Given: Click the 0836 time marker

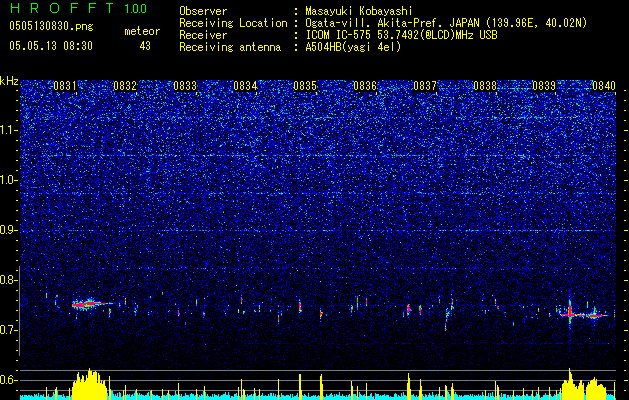Looking at the screenshot, I should click(x=365, y=86).
